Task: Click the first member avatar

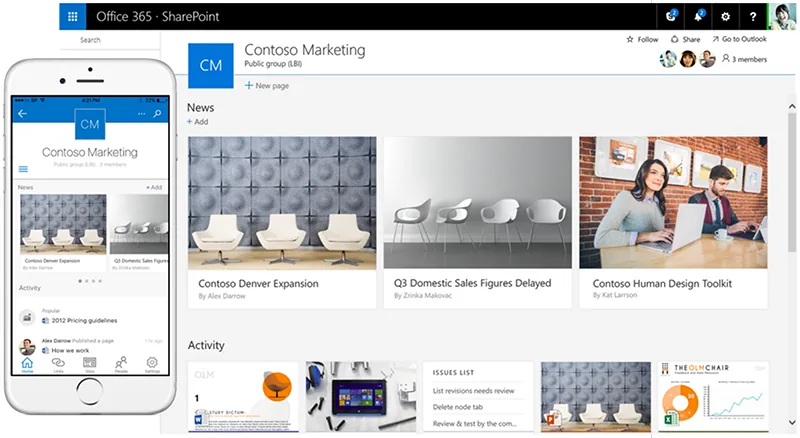Action: point(668,59)
